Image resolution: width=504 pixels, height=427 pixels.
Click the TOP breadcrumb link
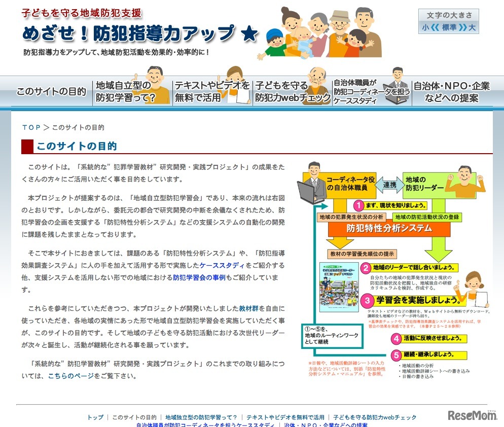coord(31,127)
